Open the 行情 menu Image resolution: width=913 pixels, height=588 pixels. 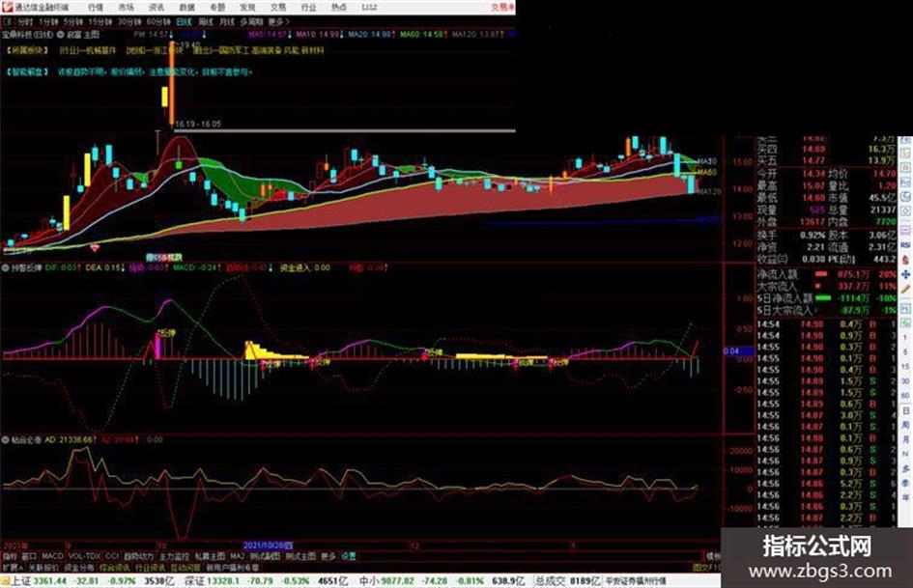(x=96, y=8)
